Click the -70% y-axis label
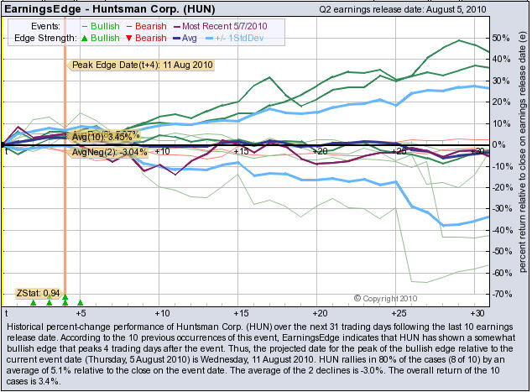The width and height of the screenshot is (532, 392). point(503,294)
